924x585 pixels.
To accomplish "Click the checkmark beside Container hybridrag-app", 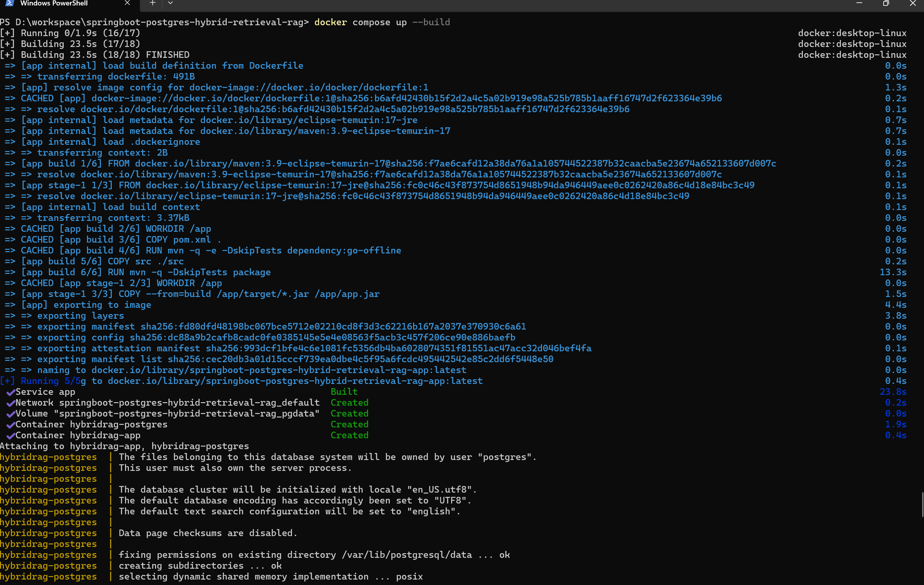I will click(10, 436).
